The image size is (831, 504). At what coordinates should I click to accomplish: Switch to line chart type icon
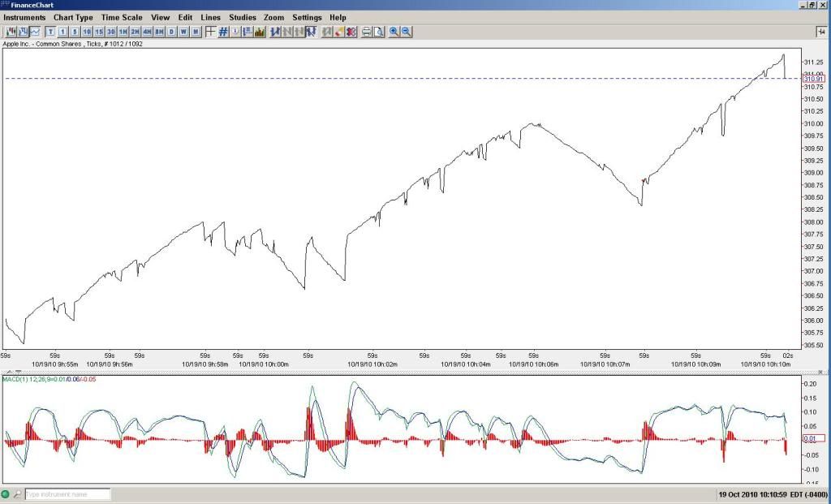pyautogui.click(x=35, y=32)
